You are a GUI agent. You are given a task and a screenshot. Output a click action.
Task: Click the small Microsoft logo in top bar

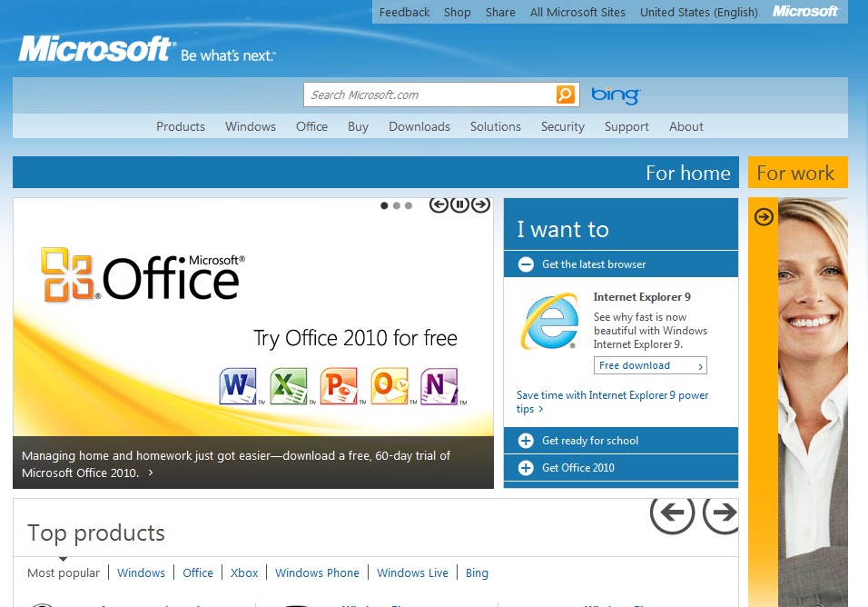click(805, 12)
